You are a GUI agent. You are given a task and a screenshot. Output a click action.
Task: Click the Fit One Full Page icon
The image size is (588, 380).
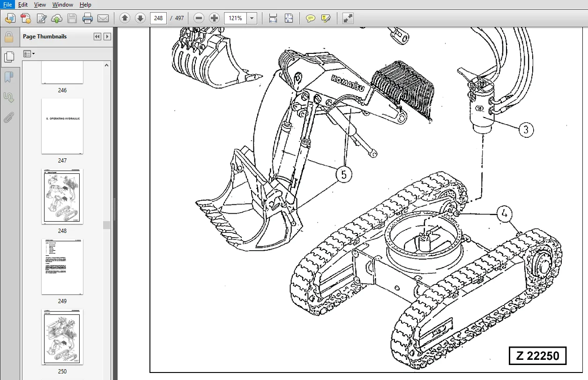coord(289,18)
